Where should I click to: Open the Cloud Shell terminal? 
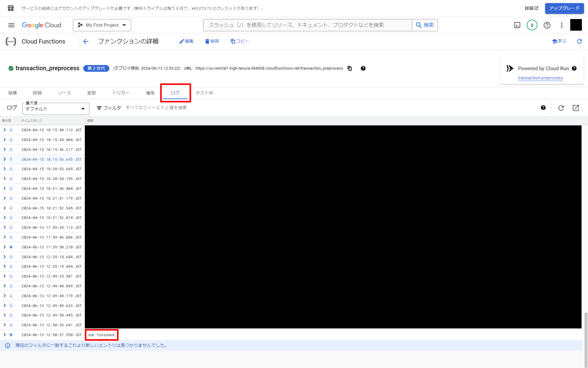click(517, 25)
